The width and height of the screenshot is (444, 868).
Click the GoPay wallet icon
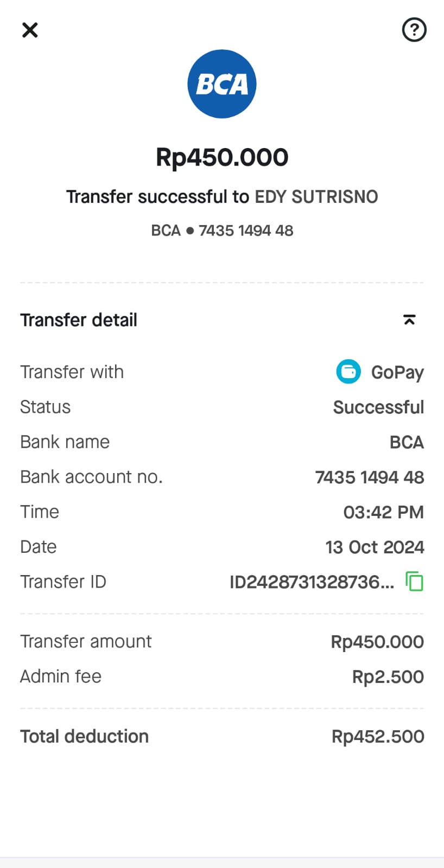(x=348, y=372)
